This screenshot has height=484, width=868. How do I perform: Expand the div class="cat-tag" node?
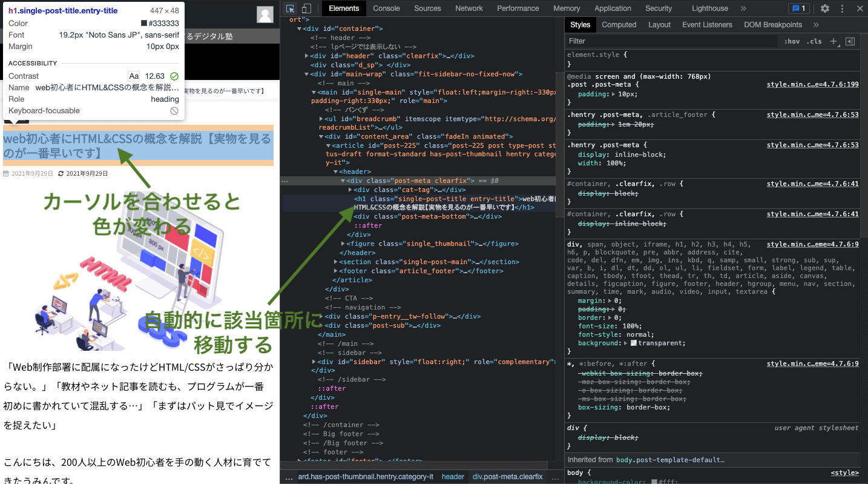350,190
